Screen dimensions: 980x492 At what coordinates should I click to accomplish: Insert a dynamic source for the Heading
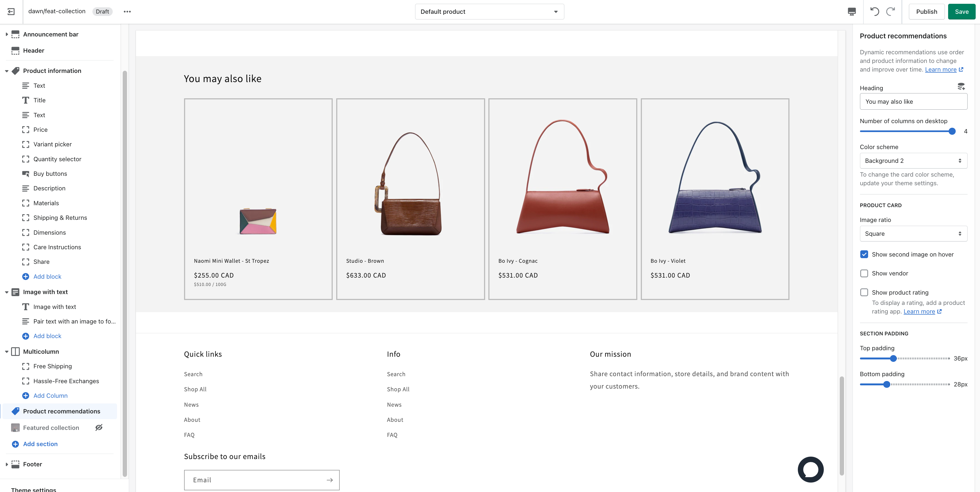(961, 87)
